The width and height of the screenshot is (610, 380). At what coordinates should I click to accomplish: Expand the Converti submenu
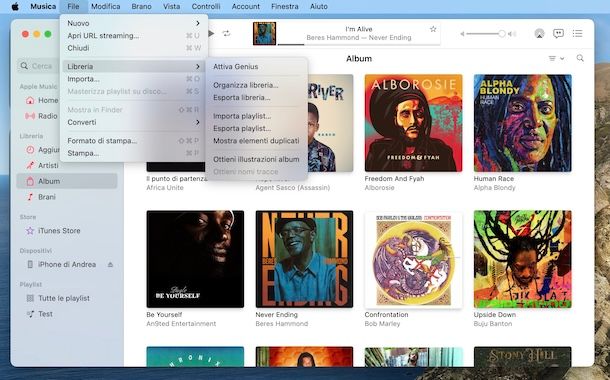pos(134,122)
